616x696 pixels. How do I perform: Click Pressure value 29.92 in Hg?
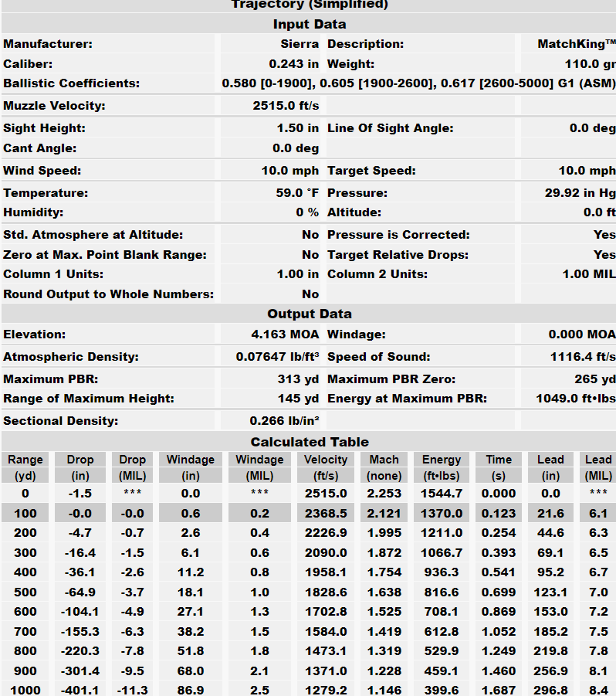pyautogui.click(x=580, y=193)
